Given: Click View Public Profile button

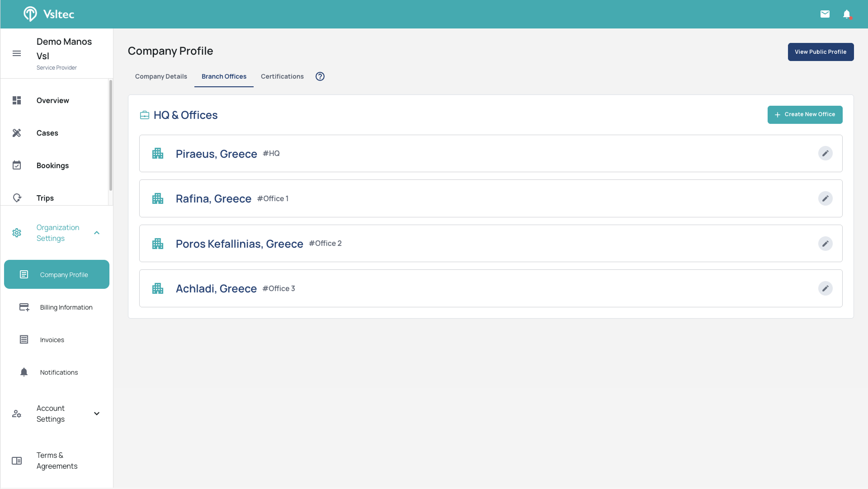Looking at the screenshot, I should (x=821, y=52).
